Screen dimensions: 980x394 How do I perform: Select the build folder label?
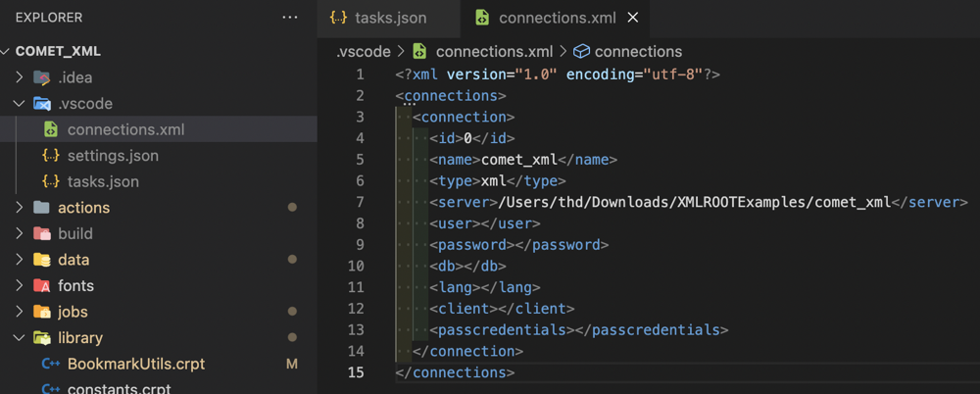coord(75,234)
